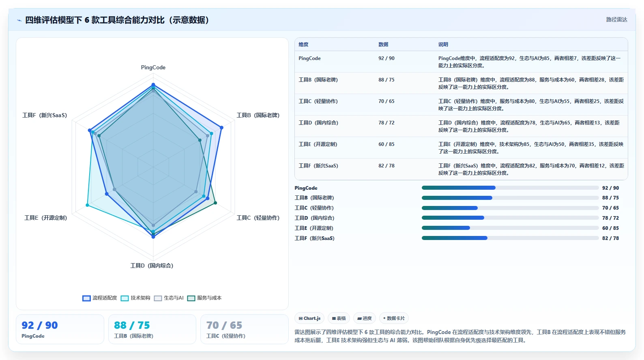Click the 60 / 85 value in table

tap(386, 144)
